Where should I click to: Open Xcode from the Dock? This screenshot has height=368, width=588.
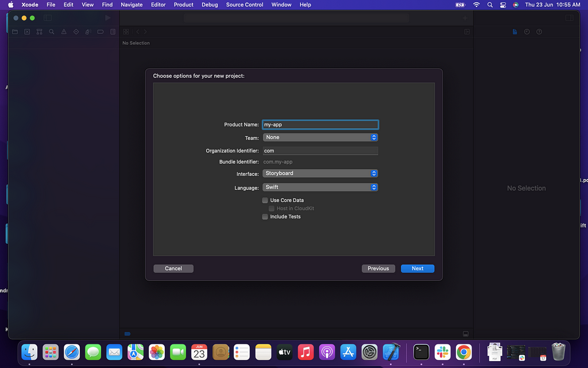[390, 352]
